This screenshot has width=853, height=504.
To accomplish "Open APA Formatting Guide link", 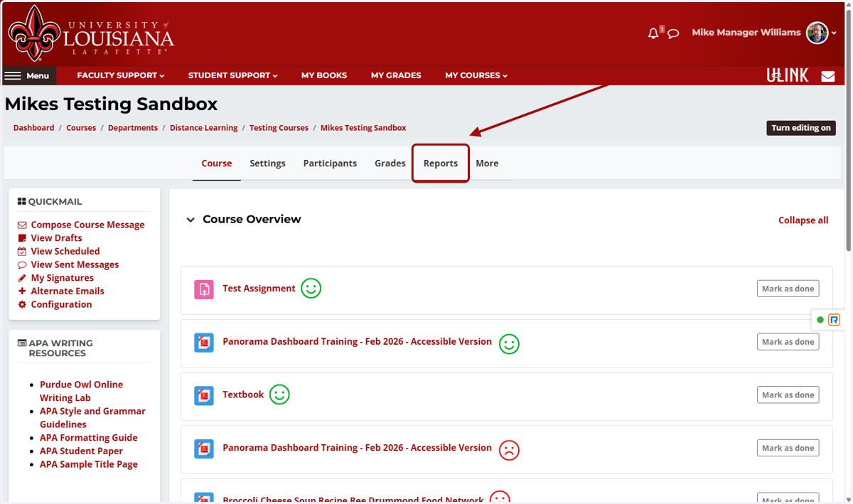I will [x=89, y=438].
